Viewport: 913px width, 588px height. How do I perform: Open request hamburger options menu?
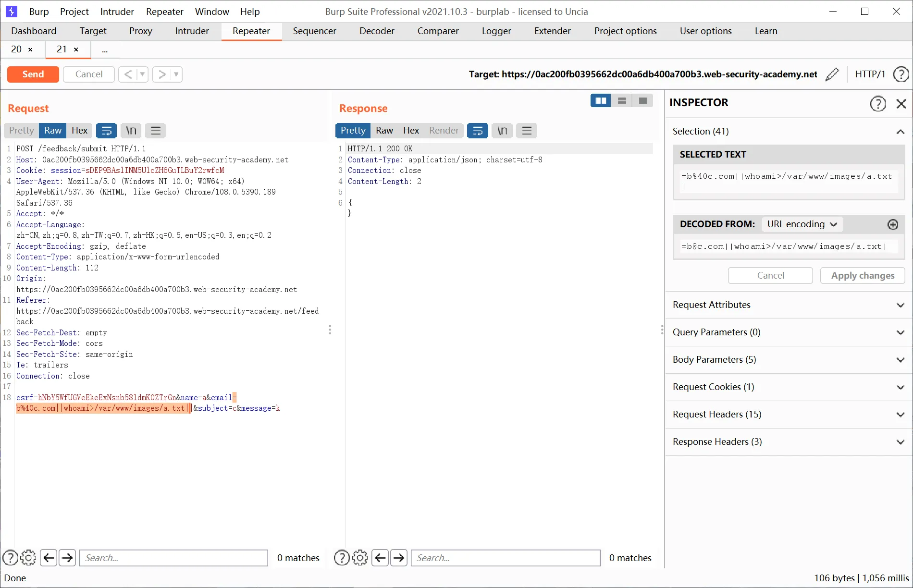(x=156, y=131)
